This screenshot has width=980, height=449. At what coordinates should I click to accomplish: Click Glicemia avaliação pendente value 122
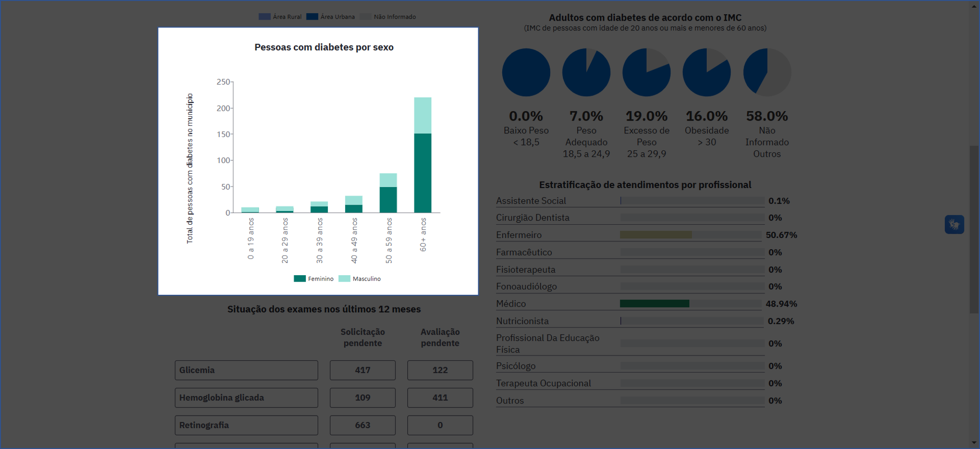(x=440, y=370)
